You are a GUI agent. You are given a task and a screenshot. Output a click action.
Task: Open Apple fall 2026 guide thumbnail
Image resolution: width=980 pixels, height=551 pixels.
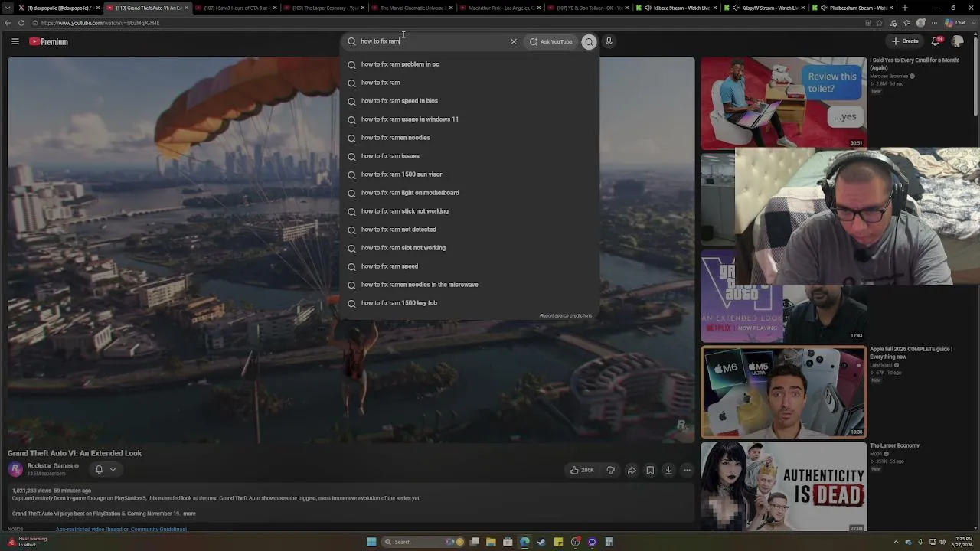pyautogui.click(x=783, y=393)
